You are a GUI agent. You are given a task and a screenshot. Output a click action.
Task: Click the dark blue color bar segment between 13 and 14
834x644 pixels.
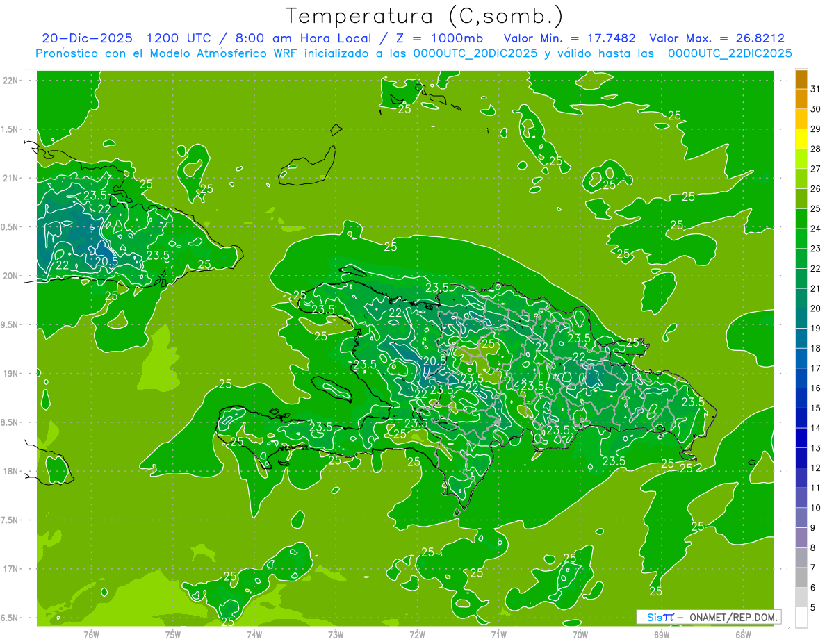click(x=801, y=438)
